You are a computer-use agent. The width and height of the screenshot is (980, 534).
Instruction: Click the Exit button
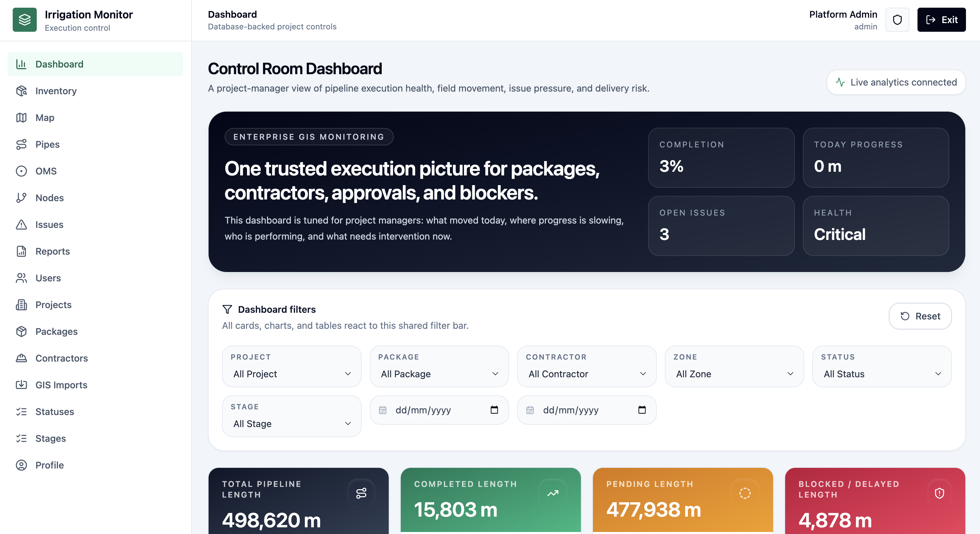coord(941,20)
